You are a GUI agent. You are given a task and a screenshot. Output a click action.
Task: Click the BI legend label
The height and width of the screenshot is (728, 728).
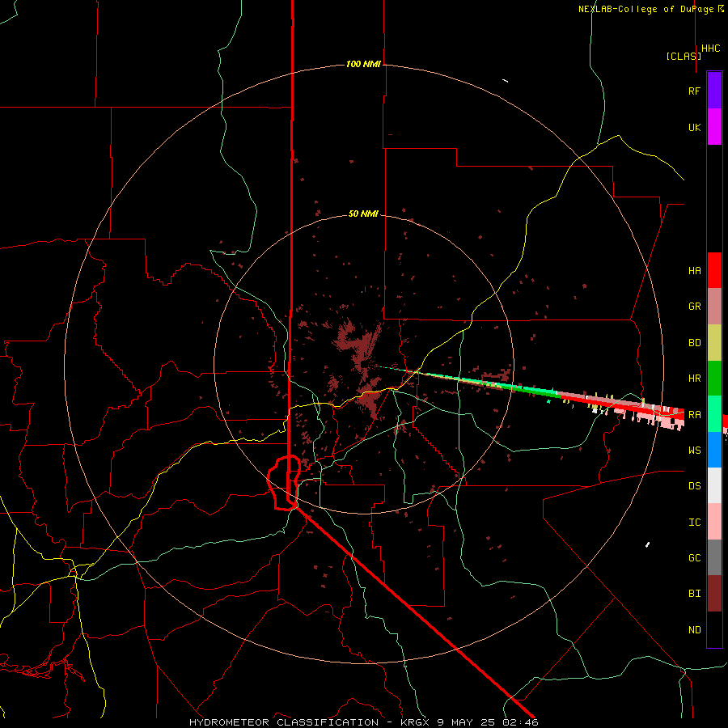tap(694, 594)
